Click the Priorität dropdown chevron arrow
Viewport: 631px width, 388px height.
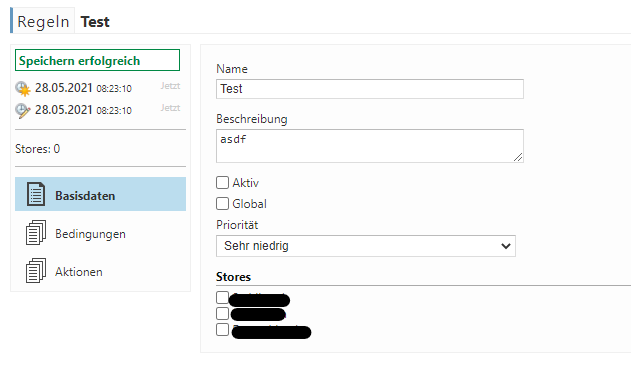(506, 246)
